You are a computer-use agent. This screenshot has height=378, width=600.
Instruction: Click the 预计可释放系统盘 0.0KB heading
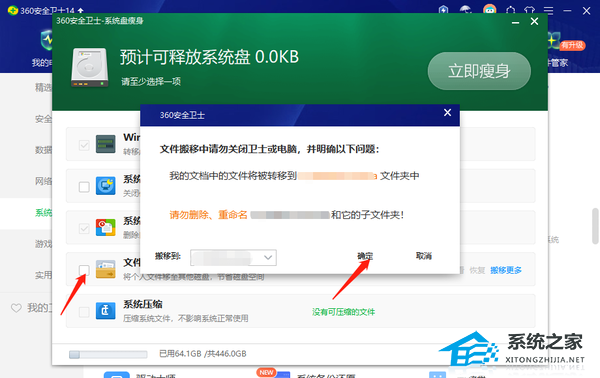click(x=209, y=57)
